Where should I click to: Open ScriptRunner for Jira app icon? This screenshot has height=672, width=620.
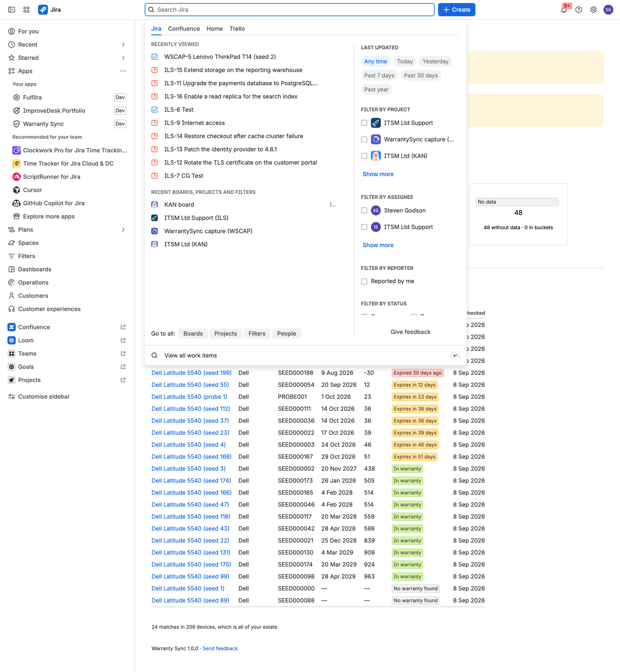[x=16, y=177]
